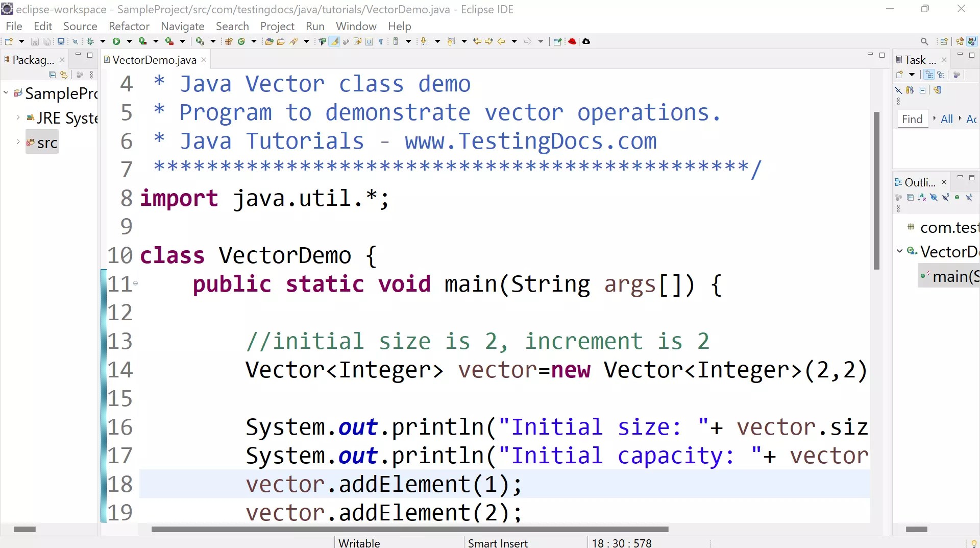Run the program with green play button
This screenshot has width=980, height=548.
[x=116, y=41]
